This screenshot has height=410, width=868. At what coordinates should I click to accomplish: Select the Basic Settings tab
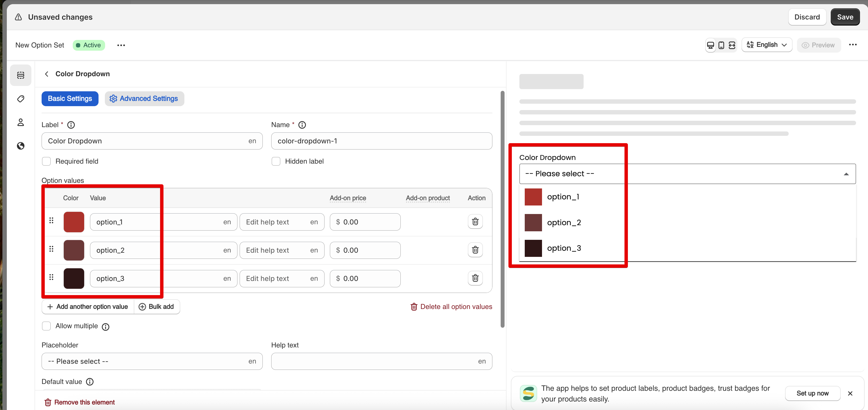tap(70, 98)
